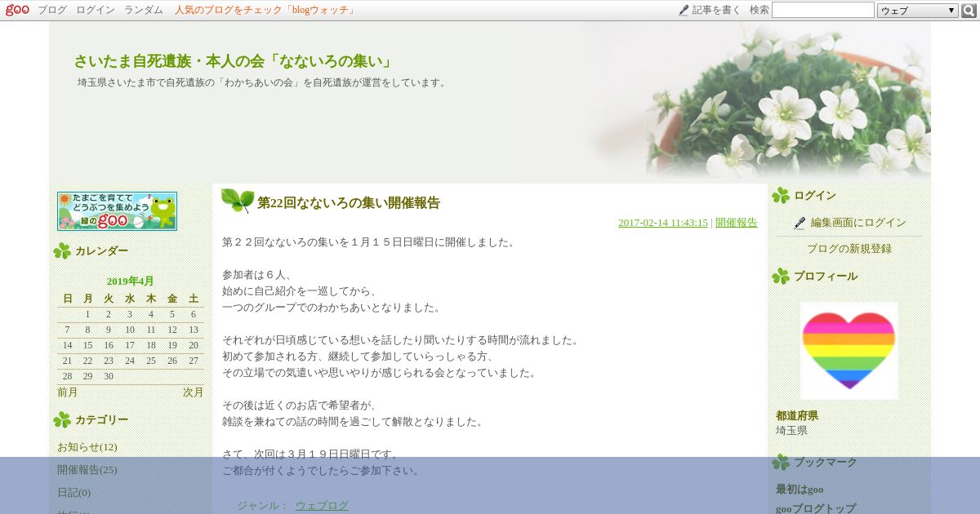Click the ウェブログ genre link
980x514 pixels.
[x=322, y=506]
